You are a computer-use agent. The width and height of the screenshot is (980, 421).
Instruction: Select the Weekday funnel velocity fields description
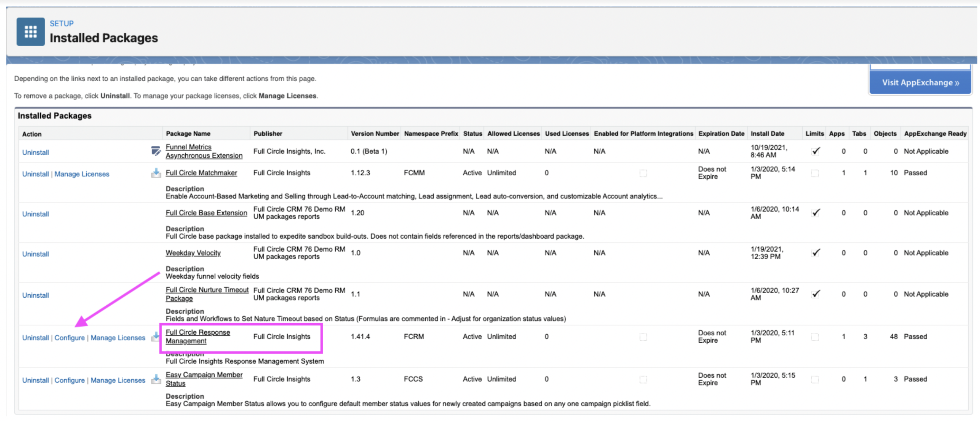212,276
